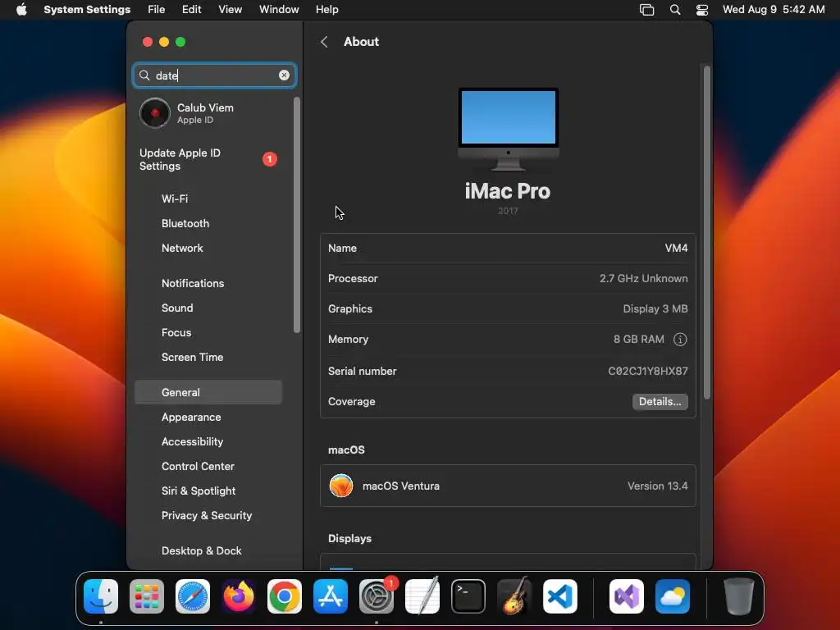This screenshot has height=630, width=840.
Task: Open Terminal from the Dock
Action: [x=468, y=596]
